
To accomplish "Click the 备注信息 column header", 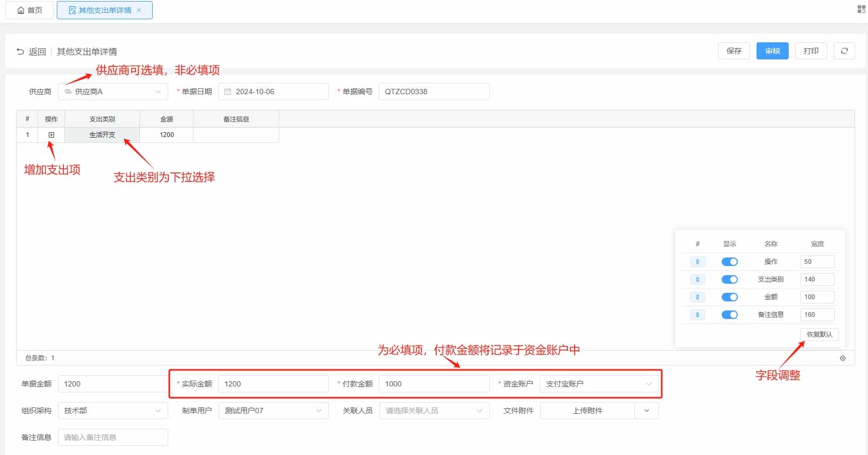I will 236,119.
